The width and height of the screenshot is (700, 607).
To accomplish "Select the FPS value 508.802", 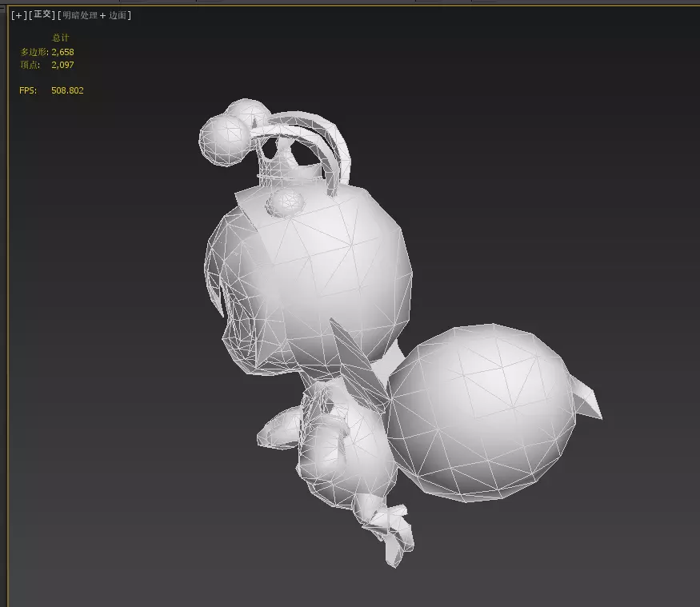I will [67, 90].
